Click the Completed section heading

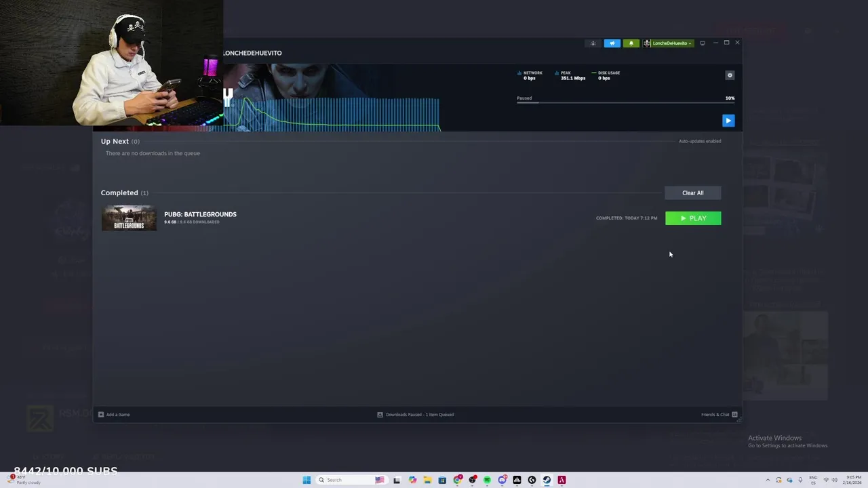tap(119, 192)
